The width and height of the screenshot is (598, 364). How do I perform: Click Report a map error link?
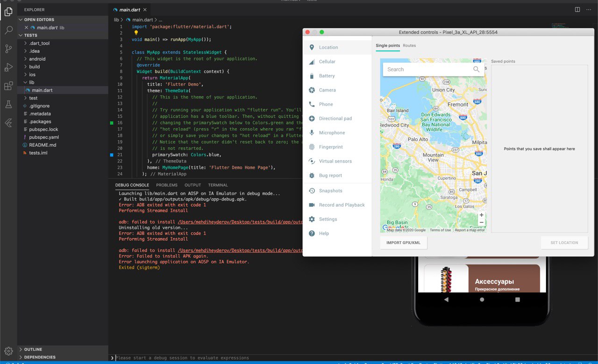pos(470,230)
